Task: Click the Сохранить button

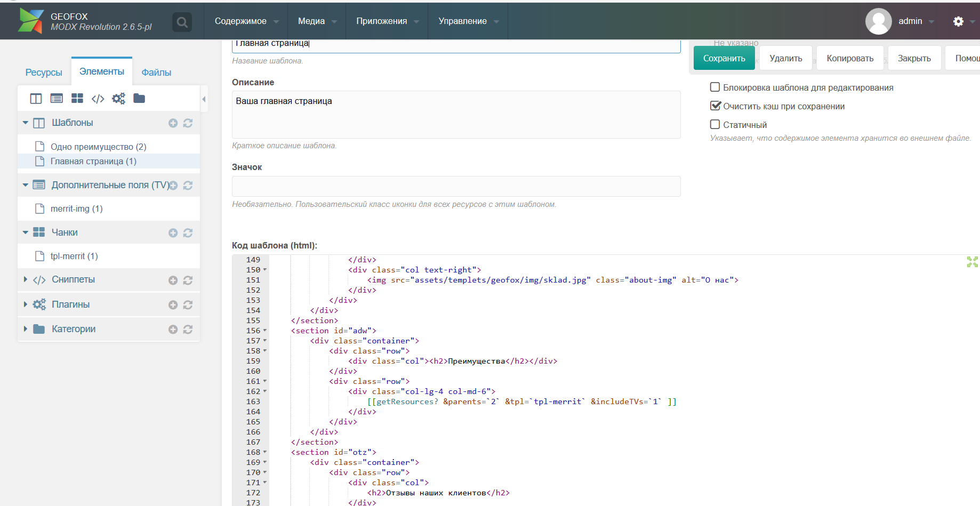Action: pos(724,58)
